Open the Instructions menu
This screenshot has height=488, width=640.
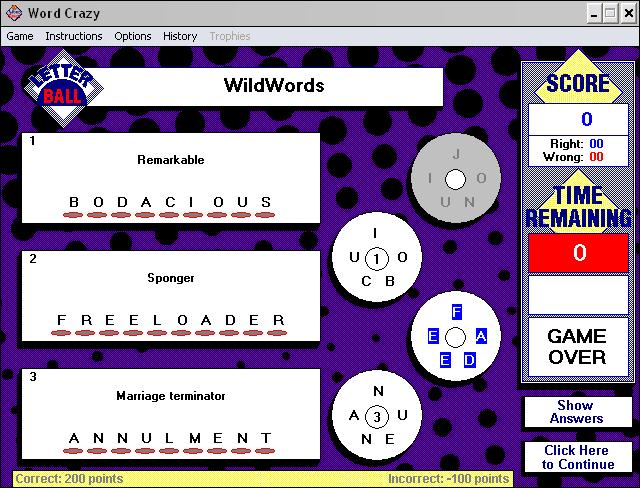click(x=74, y=36)
